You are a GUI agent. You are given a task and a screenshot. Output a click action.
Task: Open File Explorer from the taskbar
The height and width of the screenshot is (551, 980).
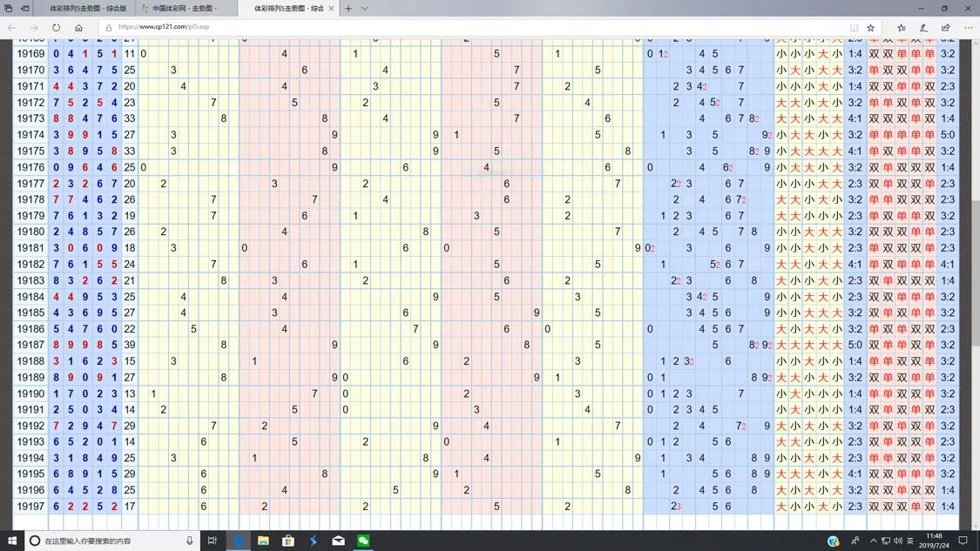pos(263,541)
